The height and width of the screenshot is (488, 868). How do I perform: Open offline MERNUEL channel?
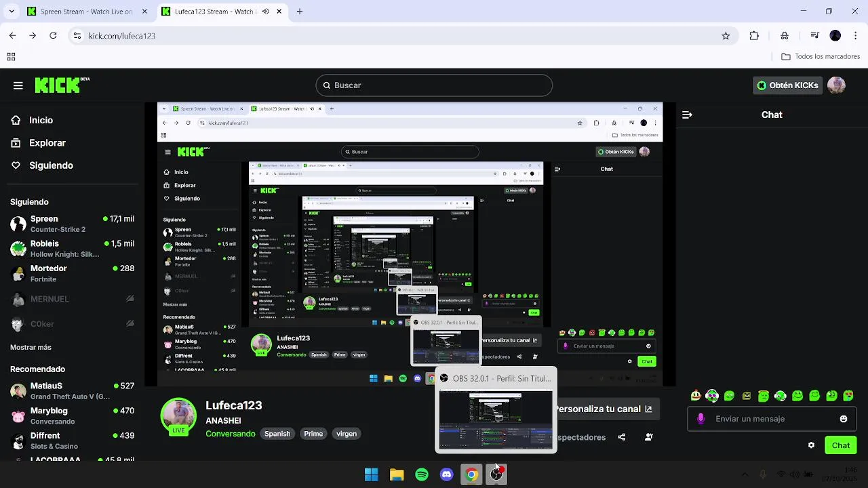[73, 299]
